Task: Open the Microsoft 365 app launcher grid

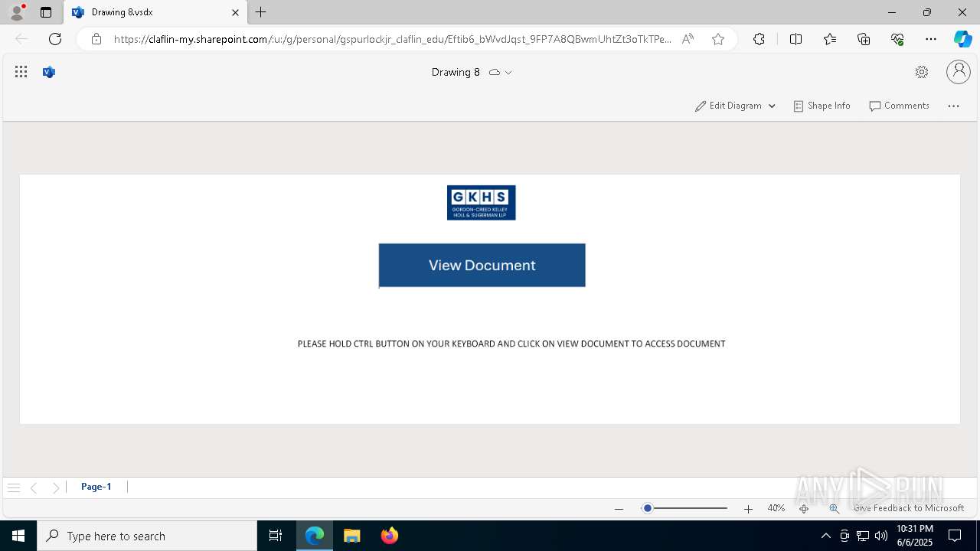Action: (21, 72)
